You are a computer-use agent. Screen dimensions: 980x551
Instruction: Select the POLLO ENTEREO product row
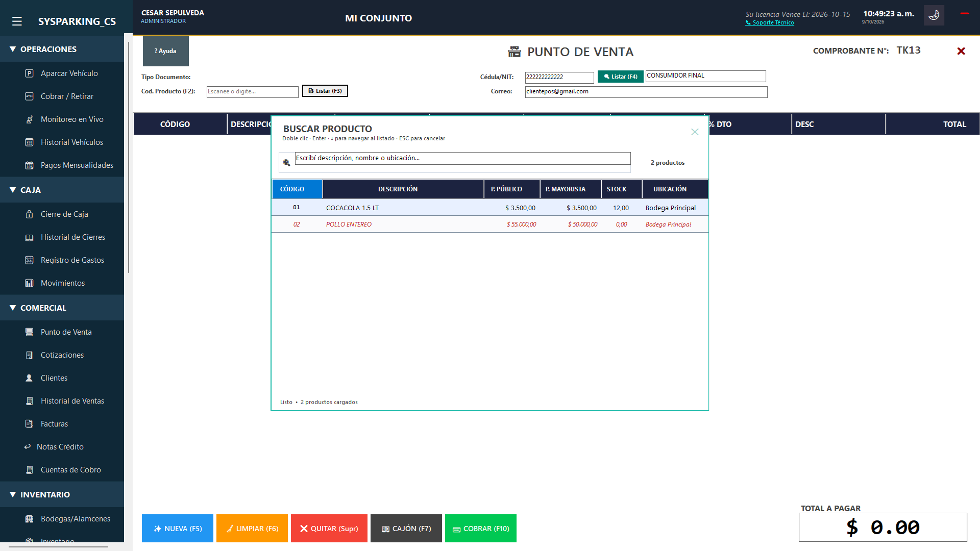point(490,224)
